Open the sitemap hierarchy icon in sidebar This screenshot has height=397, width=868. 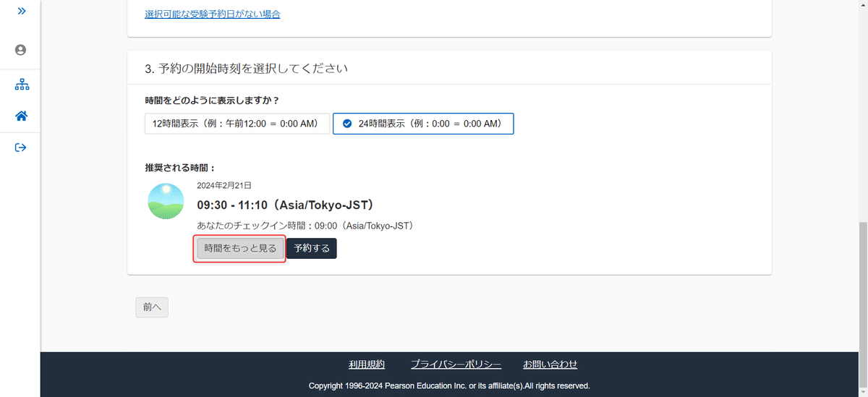point(22,85)
